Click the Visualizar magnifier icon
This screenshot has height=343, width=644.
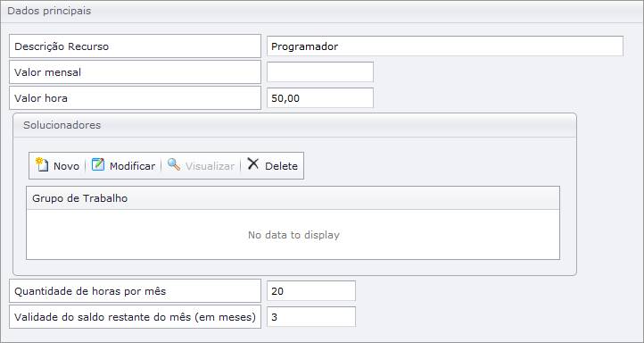pyautogui.click(x=174, y=164)
